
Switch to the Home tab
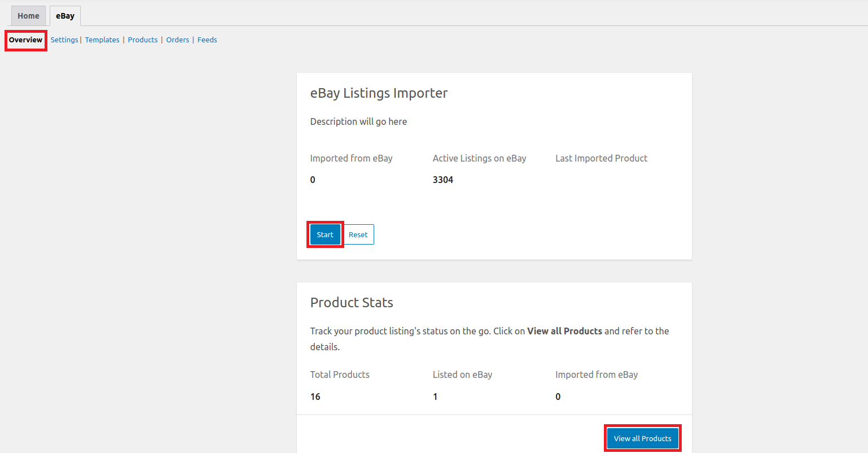[28, 16]
